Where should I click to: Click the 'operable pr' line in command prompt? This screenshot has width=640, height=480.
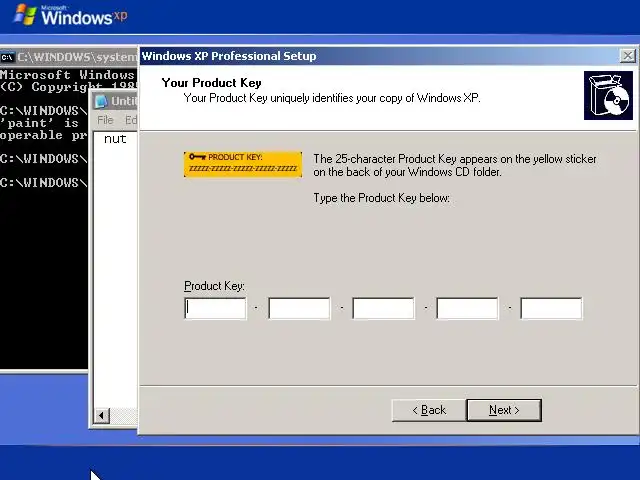point(44,135)
